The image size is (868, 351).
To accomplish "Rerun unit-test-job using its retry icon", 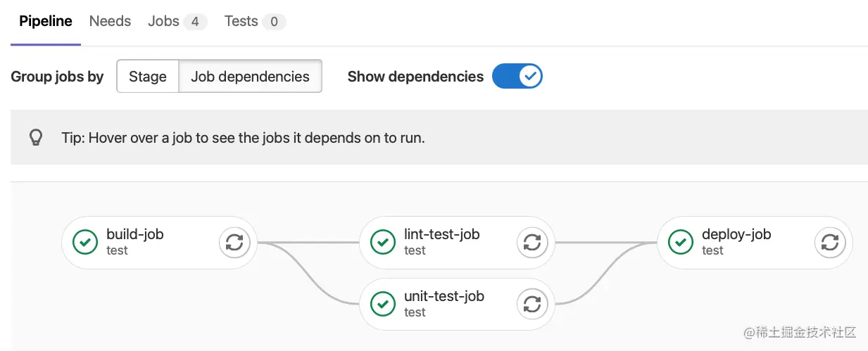I will (x=532, y=305).
